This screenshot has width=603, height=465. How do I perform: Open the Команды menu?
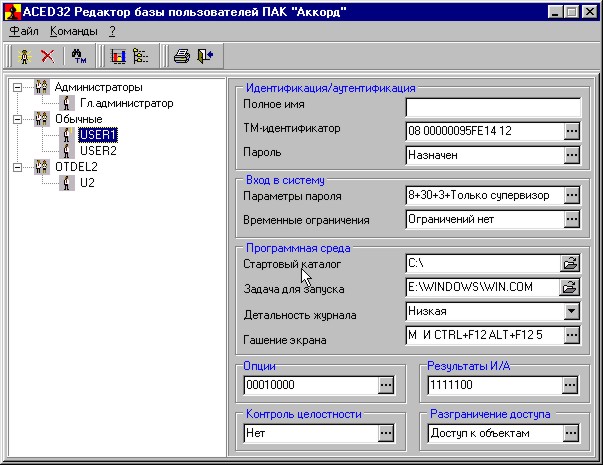point(73,31)
